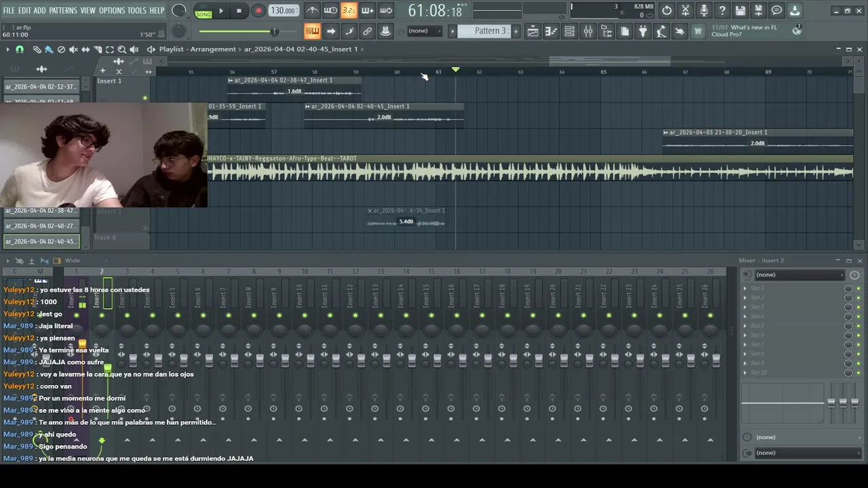The height and width of the screenshot is (488, 868).
Task: Start playback with the play button
Action: click(220, 11)
